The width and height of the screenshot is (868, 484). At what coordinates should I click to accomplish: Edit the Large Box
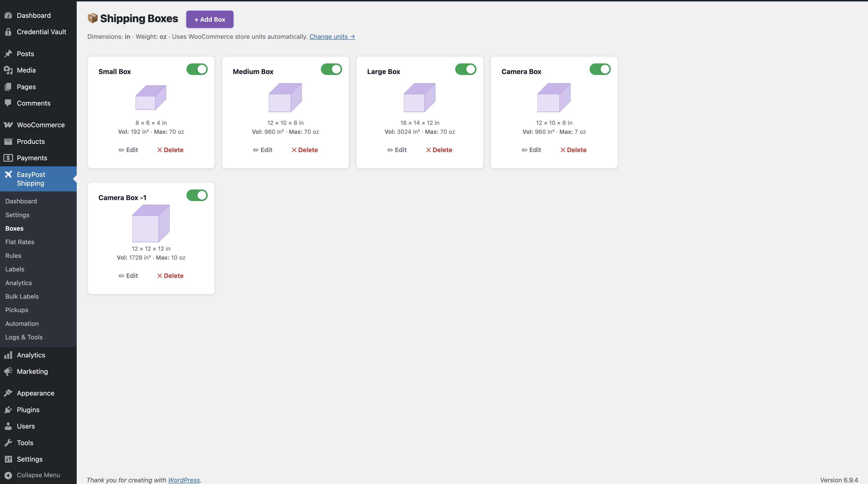tap(397, 150)
